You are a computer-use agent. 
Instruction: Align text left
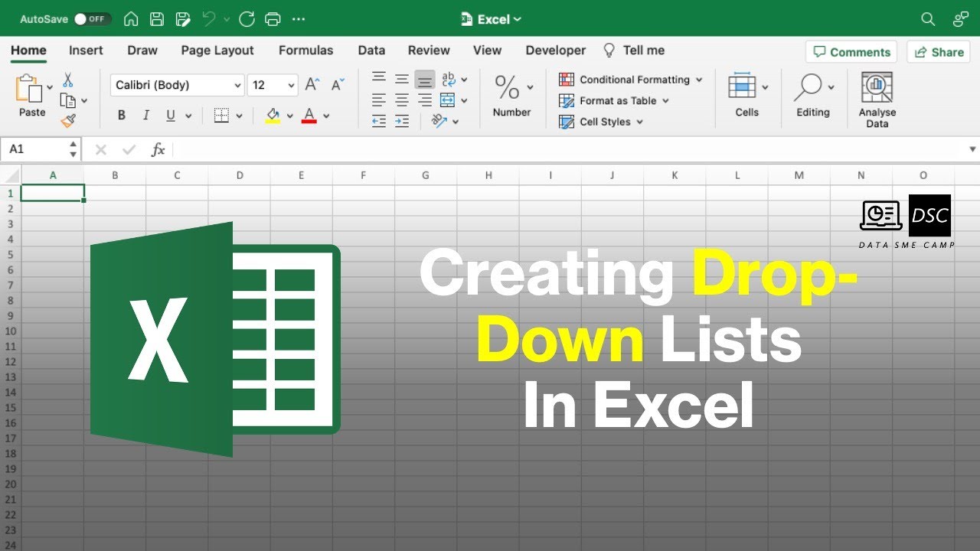tap(378, 99)
